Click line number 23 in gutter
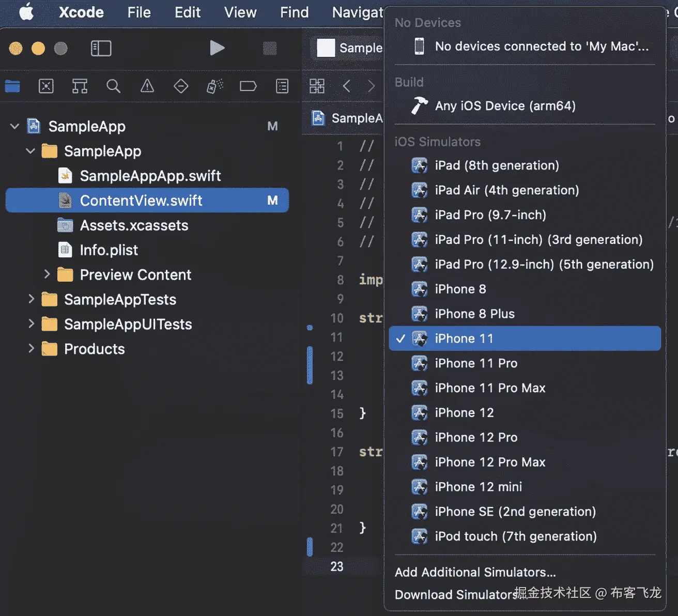 click(337, 566)
